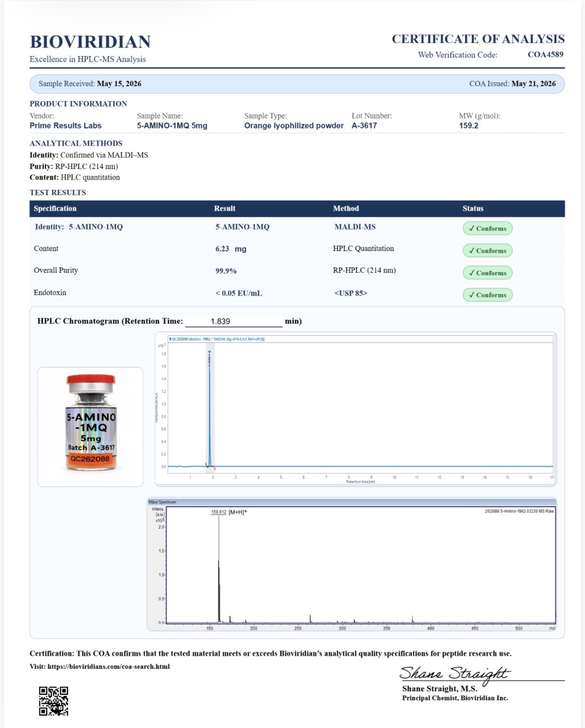Select Principal Chemist, Bioviridian Inc. text
The image size is (585, 728).
(x=455, y=698)
